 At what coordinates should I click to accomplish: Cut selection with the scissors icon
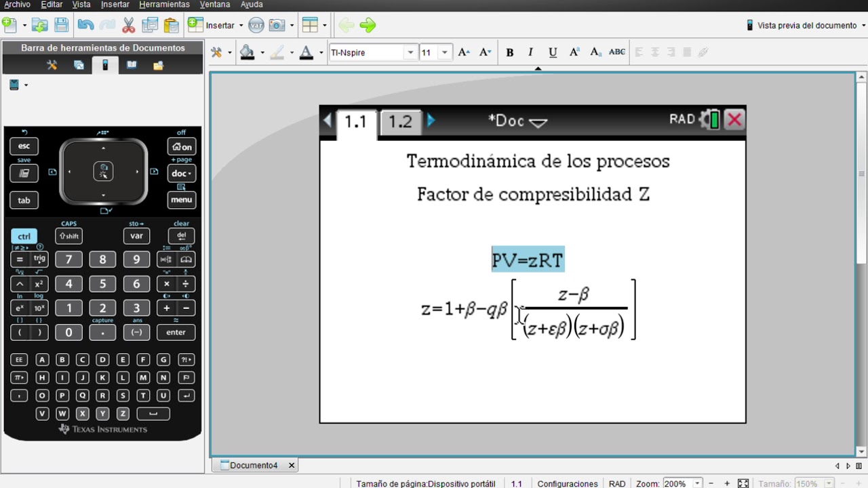coord(128,26)
